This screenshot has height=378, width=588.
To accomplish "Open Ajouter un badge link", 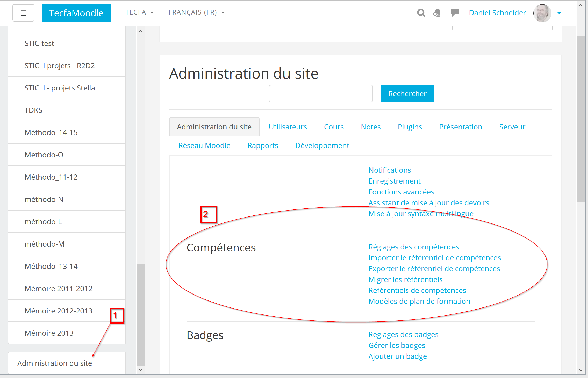I will 398,356.
